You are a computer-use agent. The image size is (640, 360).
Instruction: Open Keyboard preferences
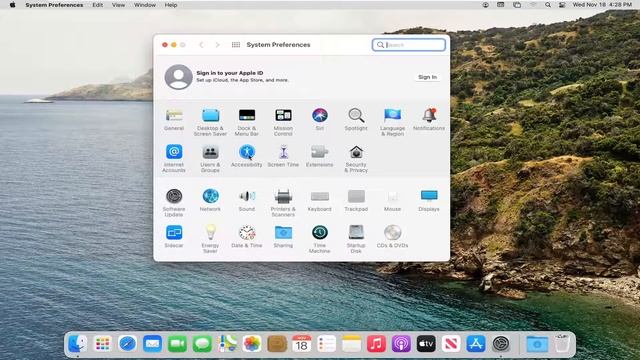[x=320, y=200]
